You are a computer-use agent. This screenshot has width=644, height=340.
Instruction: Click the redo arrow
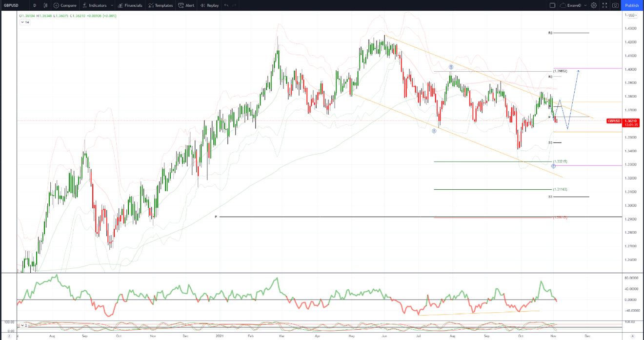234,5
